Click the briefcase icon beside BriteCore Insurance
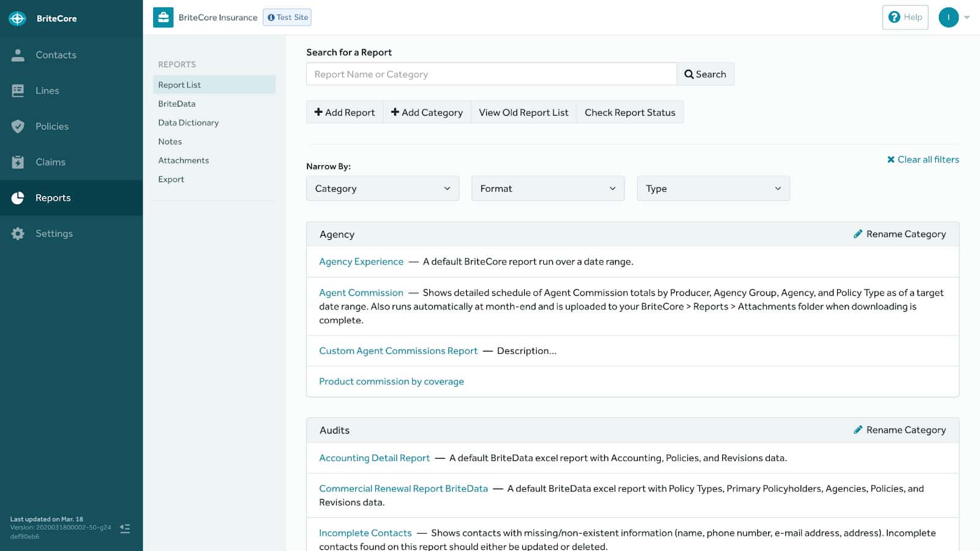 (x=164, y=17)
